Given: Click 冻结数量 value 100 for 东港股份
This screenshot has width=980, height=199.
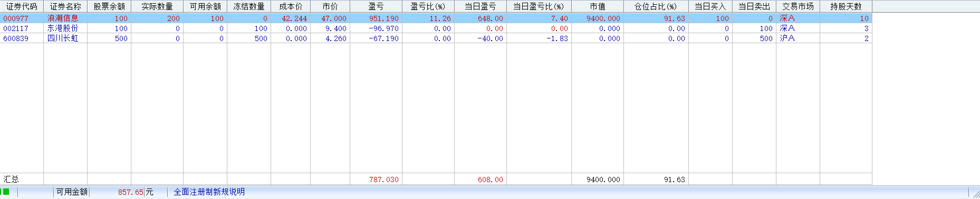Looking at the screenshot, I should click(x=261, y=28).
